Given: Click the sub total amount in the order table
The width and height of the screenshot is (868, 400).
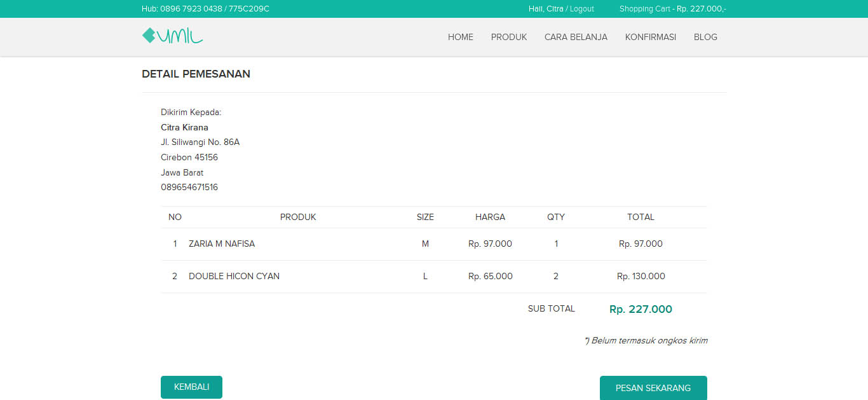Looking at the screenshot, I should [x=641, y=309].
